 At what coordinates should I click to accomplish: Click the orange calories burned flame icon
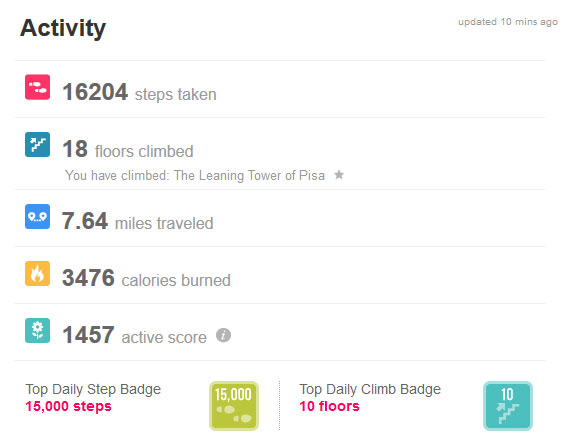(x=37, y=273)
